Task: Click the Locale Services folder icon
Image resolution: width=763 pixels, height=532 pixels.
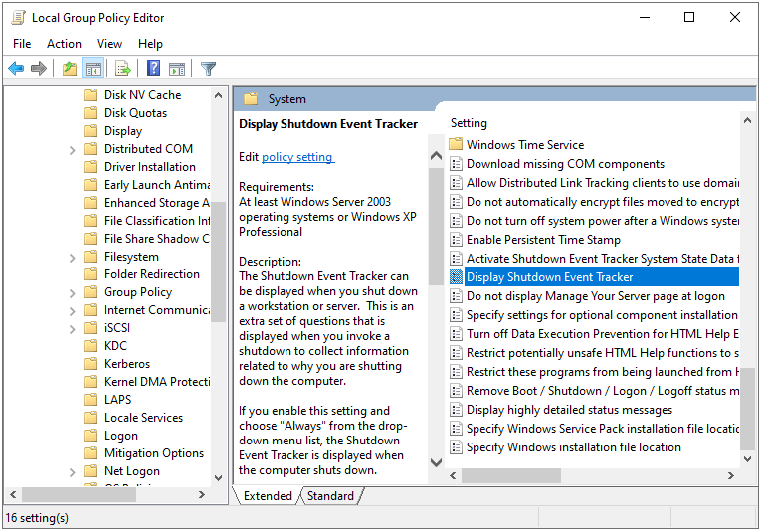Action: (91, 418)
